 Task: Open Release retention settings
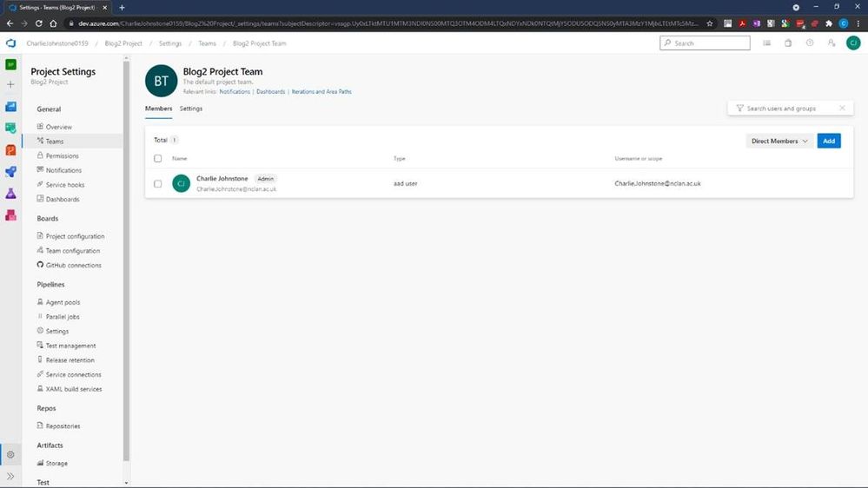pos(70,359)
